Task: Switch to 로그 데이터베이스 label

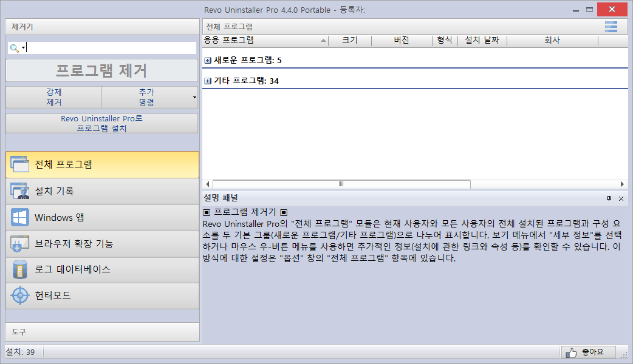Action: (72, 269)
